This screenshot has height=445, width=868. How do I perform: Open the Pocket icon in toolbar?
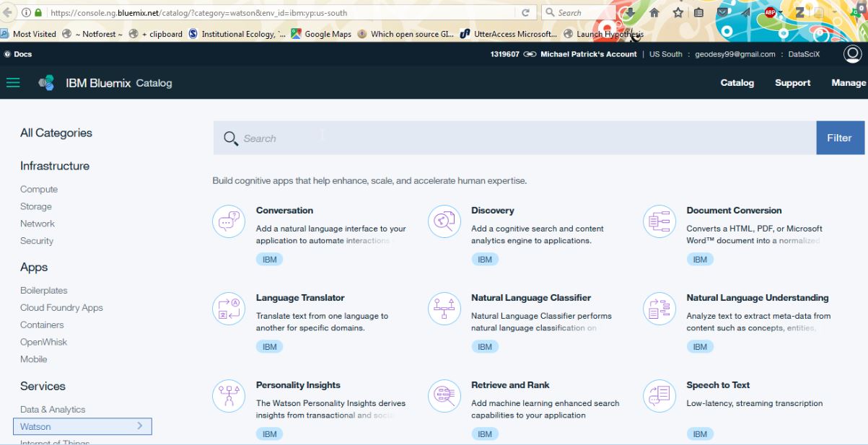pyautogui.click(x=722, y=13)
